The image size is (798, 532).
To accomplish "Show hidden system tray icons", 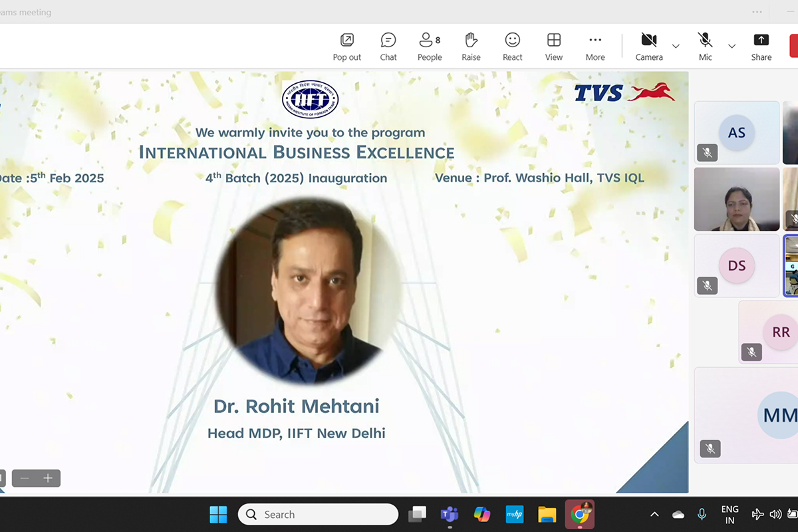I will click(x=654, y=514).
